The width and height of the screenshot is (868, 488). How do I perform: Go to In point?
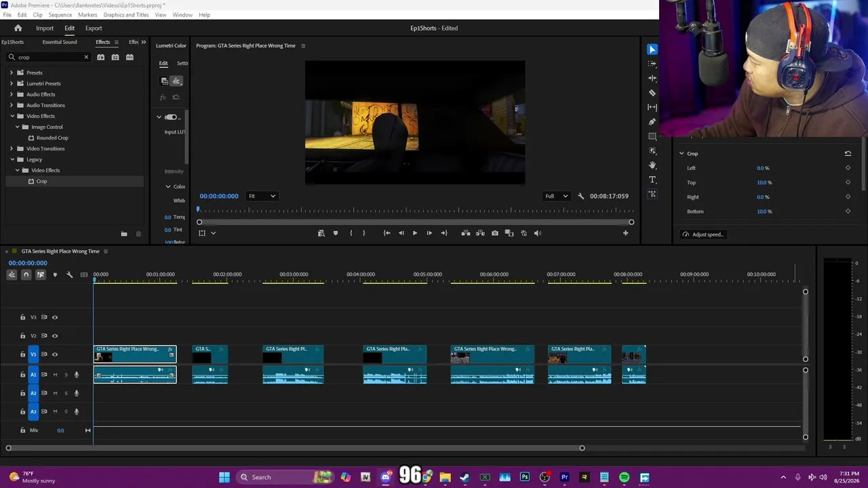[387, 233]
